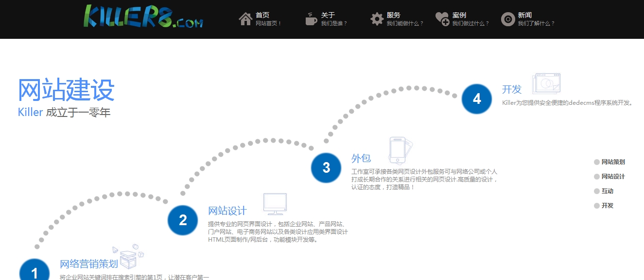Click the boxes icon beside 网络营销策划
The height and width of the screenshot is (280, 644).
[128, 257]
